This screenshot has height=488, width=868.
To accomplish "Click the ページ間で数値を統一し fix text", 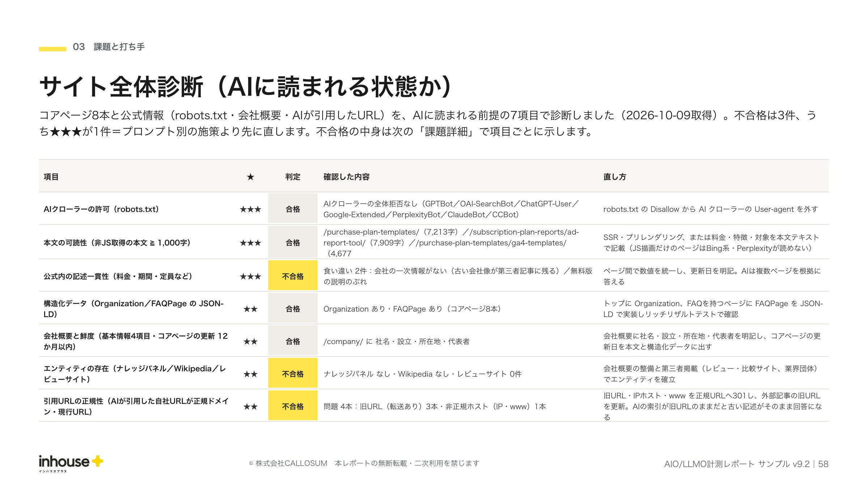I will pyautogui.click(x=712, y=276).
